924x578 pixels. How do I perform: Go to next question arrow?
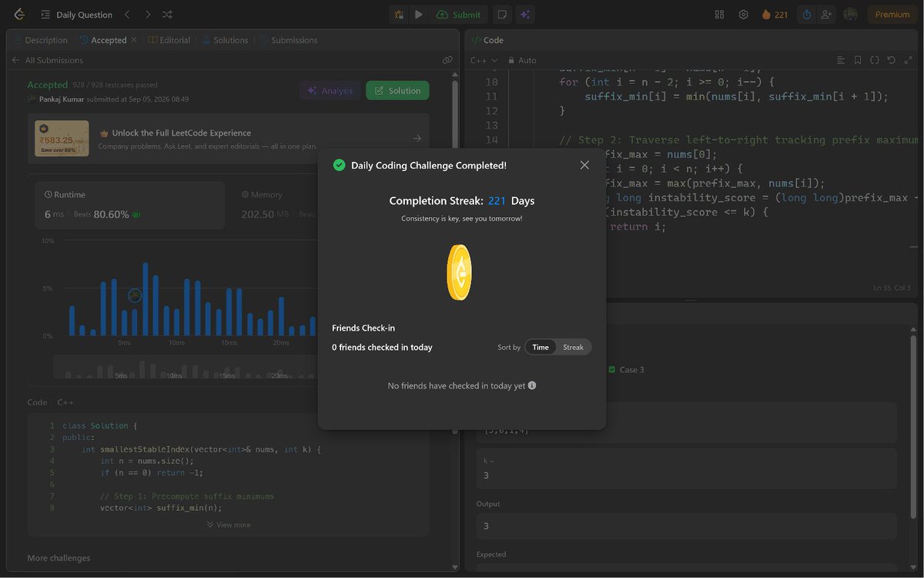point(148,15)
